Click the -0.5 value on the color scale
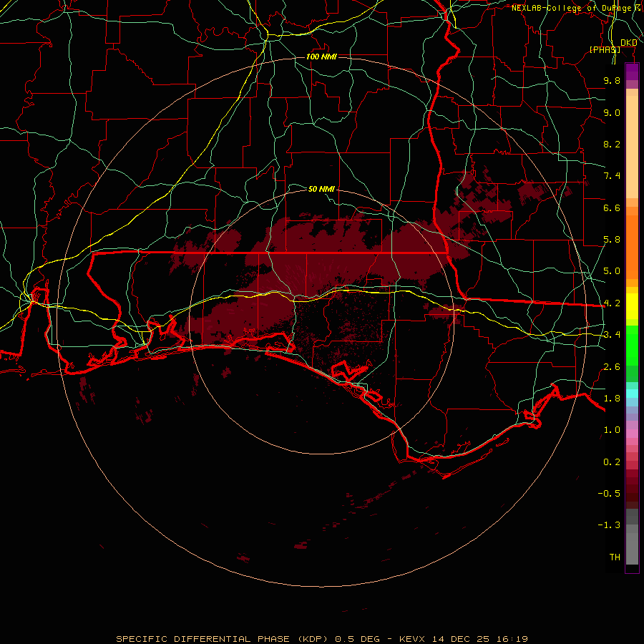 point(609,494)
